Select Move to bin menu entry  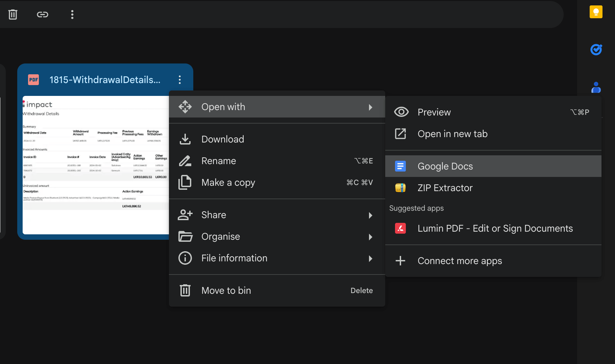tap(277, 290)
